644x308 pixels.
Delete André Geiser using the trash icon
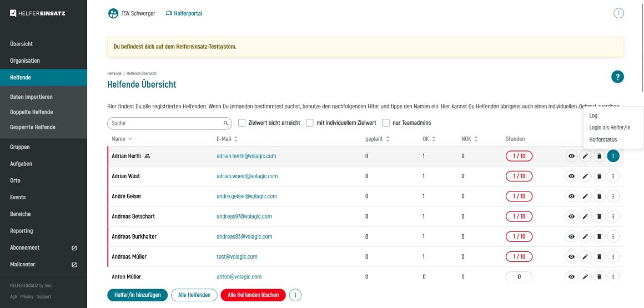(599, 196)
